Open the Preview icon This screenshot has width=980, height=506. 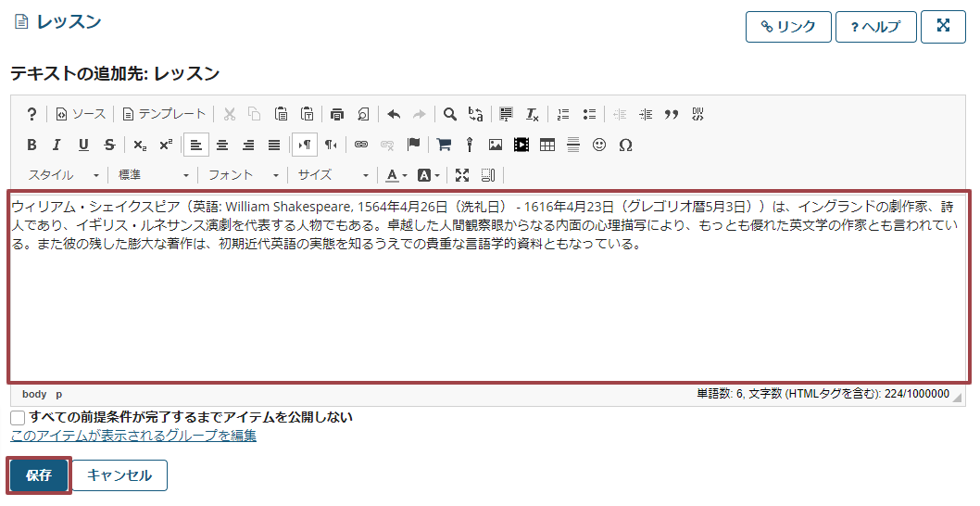[363, 114]
